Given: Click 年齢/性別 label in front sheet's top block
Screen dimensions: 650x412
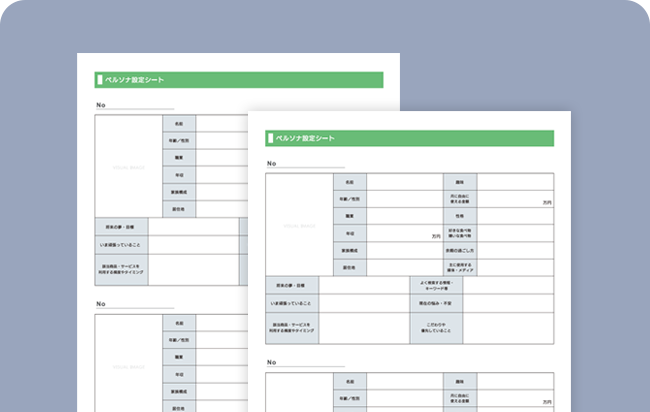Looking at the screenshot, I should click(350, 199).
